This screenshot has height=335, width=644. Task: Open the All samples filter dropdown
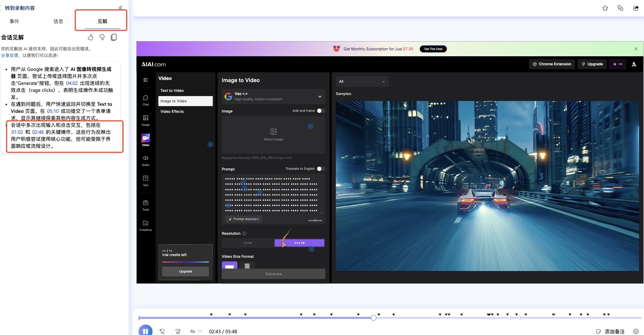click(362, 81)
